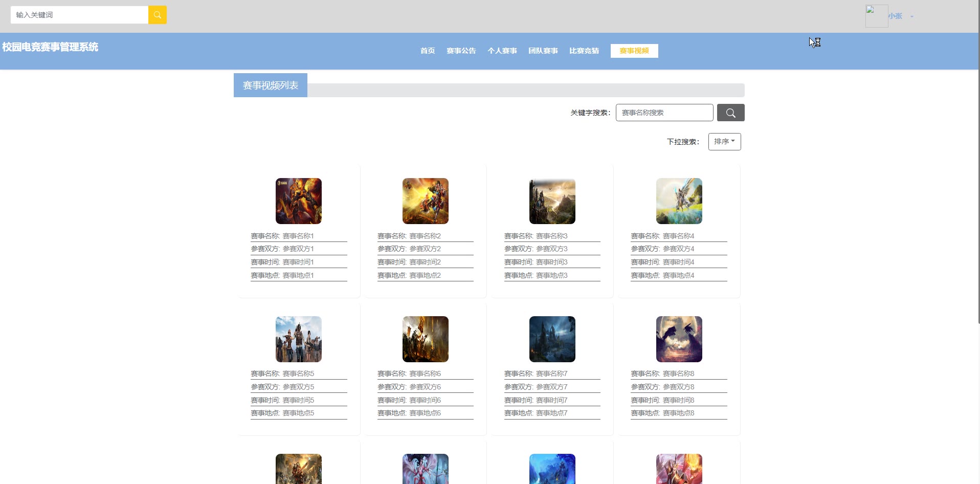Click text 赛事名称: 赛事名称8
980x484 pixels.
pyautogui.click(x=662, y=373)
